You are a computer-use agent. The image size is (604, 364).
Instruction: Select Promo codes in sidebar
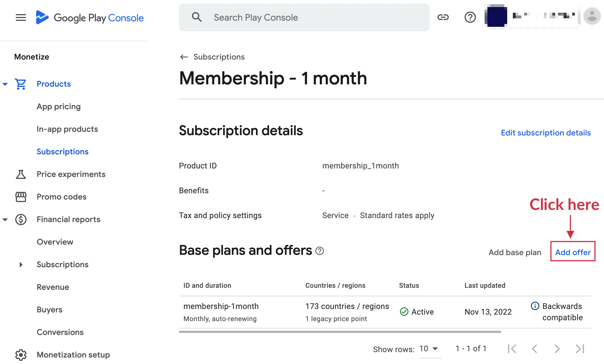point(62,197)
